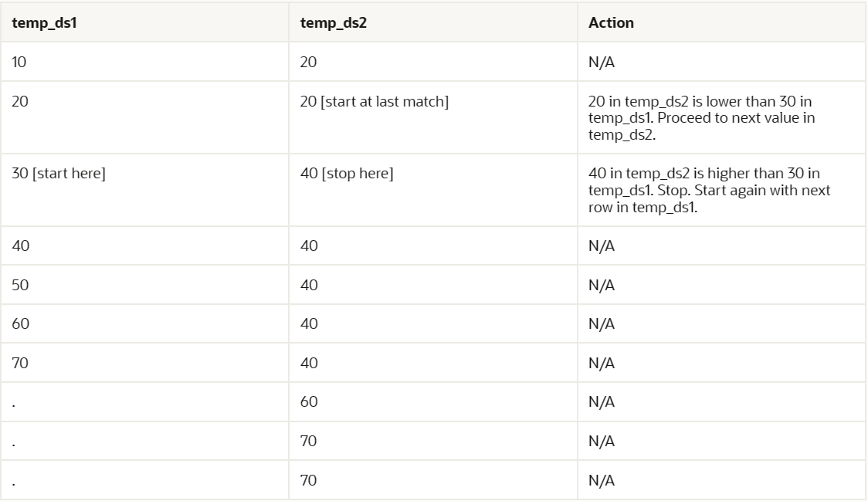Click the 40 cell in temp_ds1 column
This screenshot has height=501, width=868.
point(21,246)
